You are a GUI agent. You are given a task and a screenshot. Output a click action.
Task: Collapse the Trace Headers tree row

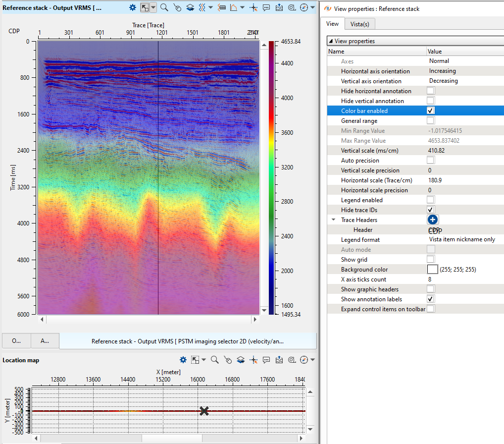pos(332,220)
